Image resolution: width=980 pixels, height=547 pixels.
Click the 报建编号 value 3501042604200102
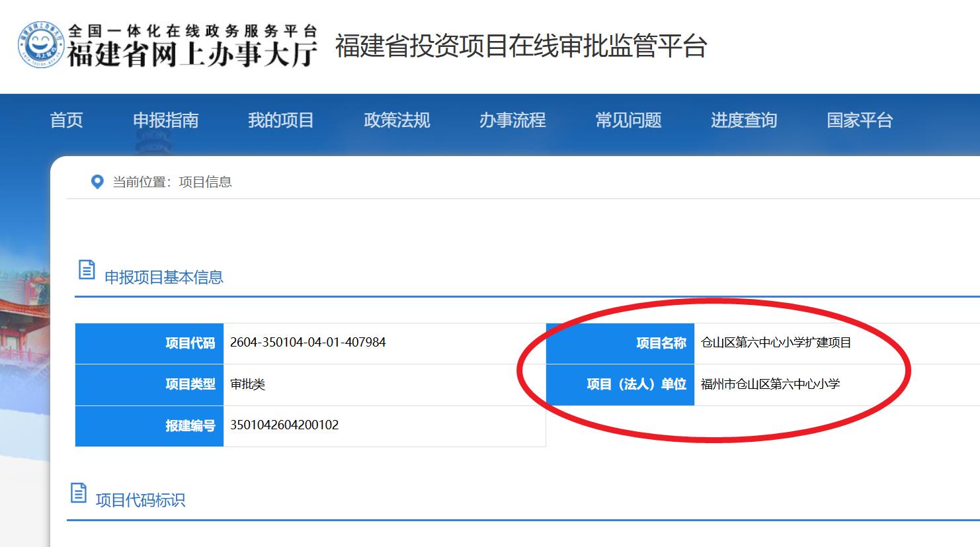click(x=284, y=425)
